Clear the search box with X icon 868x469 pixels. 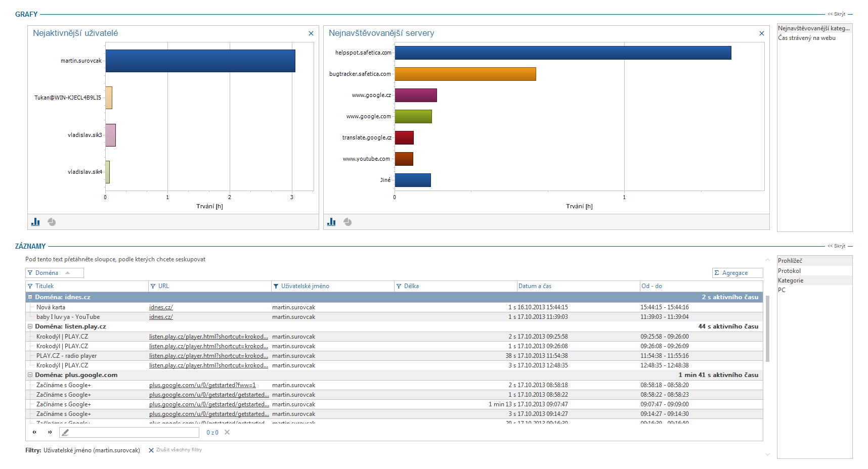coord(227,432)
